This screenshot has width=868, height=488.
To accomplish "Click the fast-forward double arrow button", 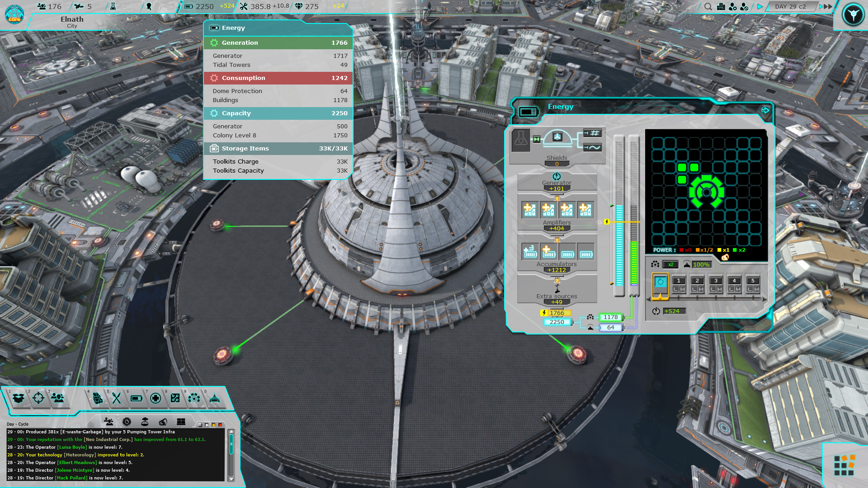I will [x=826, y=7].
